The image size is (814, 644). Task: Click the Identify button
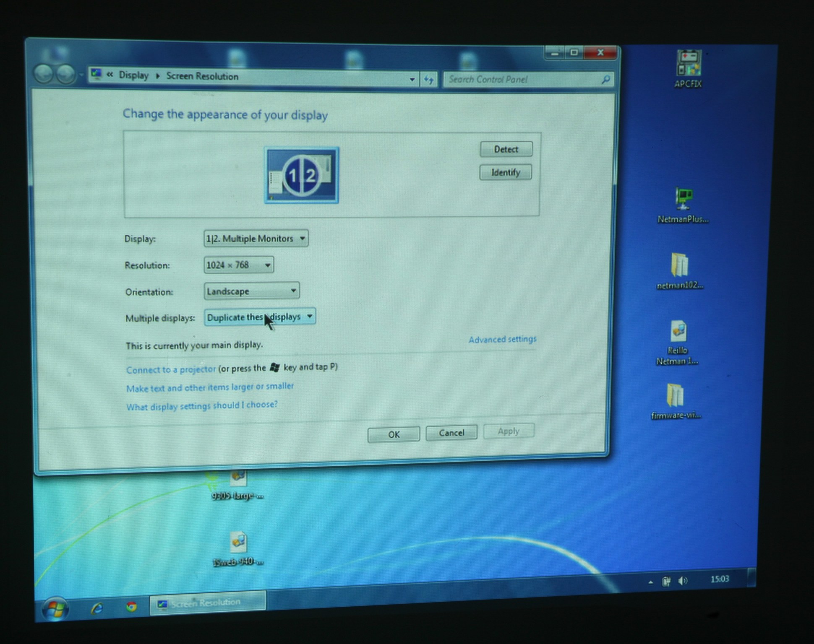tap(506, 172)
